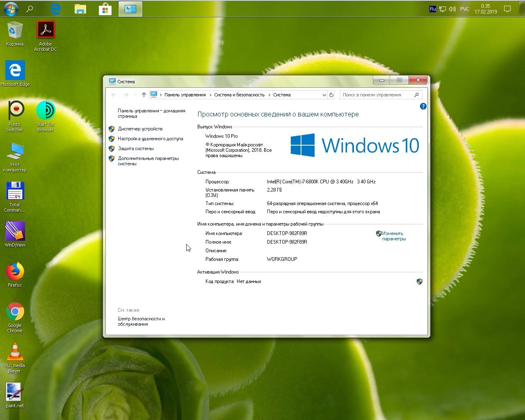Click the Система window title icon

[112, 81]
